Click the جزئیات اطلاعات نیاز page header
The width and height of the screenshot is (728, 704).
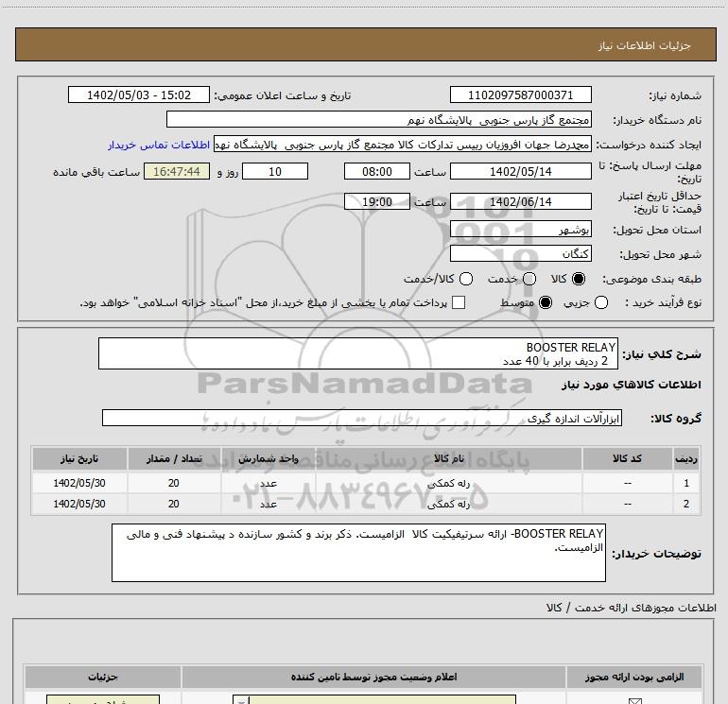[x=644, y=45]
